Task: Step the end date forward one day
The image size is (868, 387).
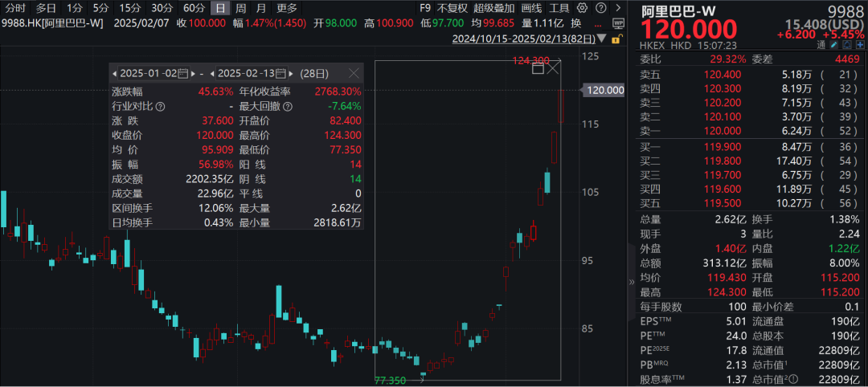Action: [x=290, y=73]
